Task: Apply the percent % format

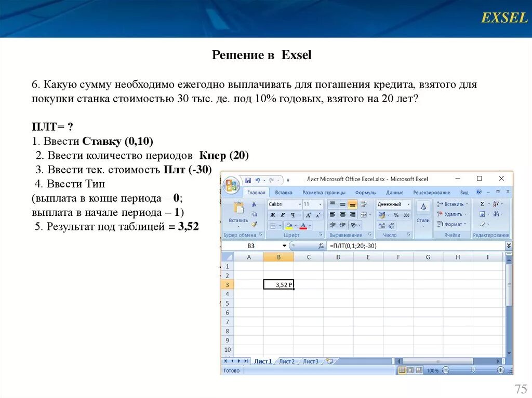Action: pyautogui.click(x=396, y=215)
